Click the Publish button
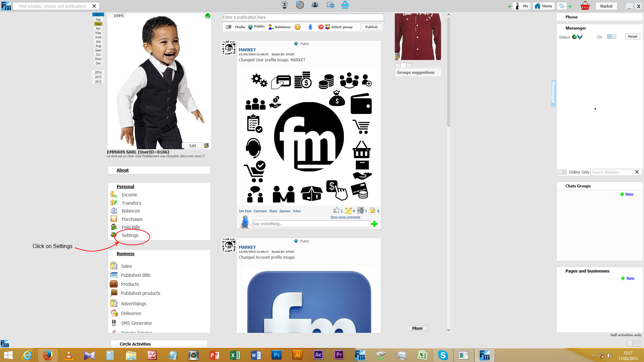 coord(371,27)
